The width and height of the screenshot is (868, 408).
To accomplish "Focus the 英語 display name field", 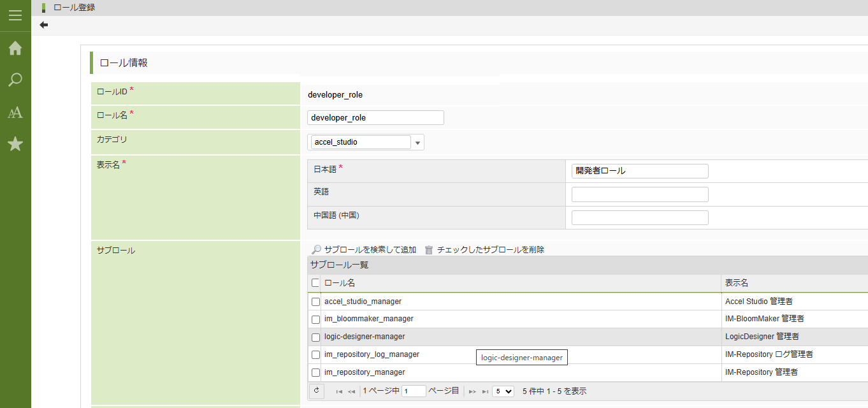I will coord(640,194).
